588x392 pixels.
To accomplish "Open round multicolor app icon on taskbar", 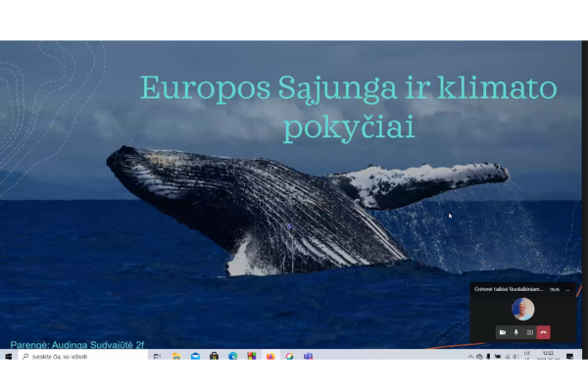I will (x=289, y=356).
